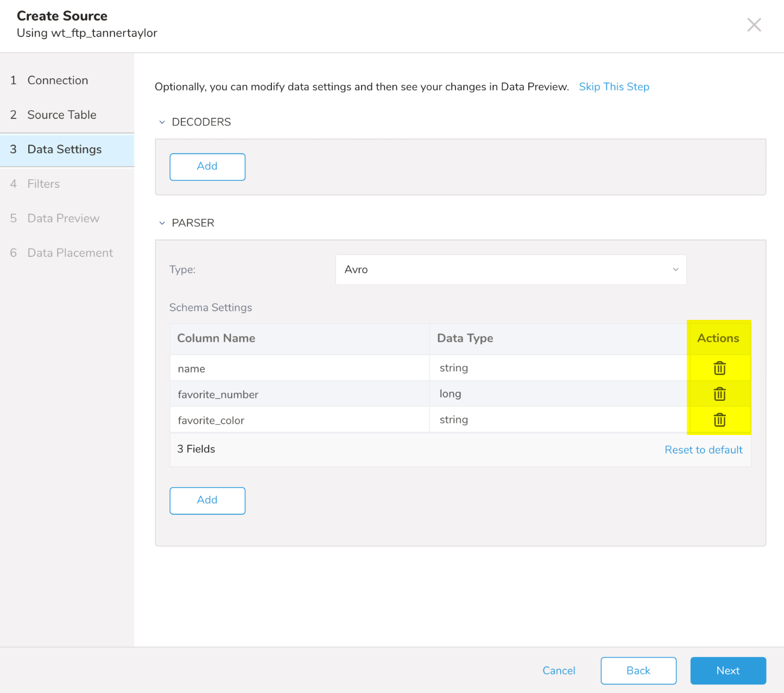Add a new decoder
Image resolution: width=784 pixels, height=693 pixels.
pyautogui.click(x=207, y=167)
